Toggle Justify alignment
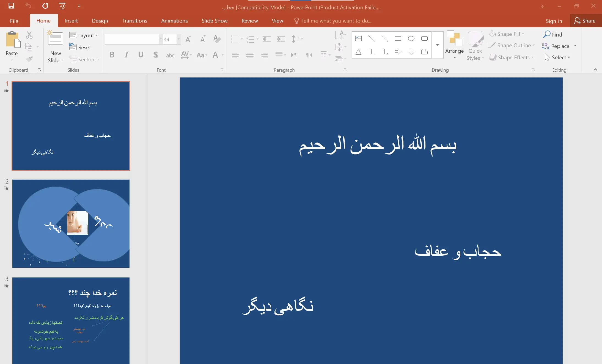Image resolution: width=602 pixels, height=364 pixels. tap(279, 55)
